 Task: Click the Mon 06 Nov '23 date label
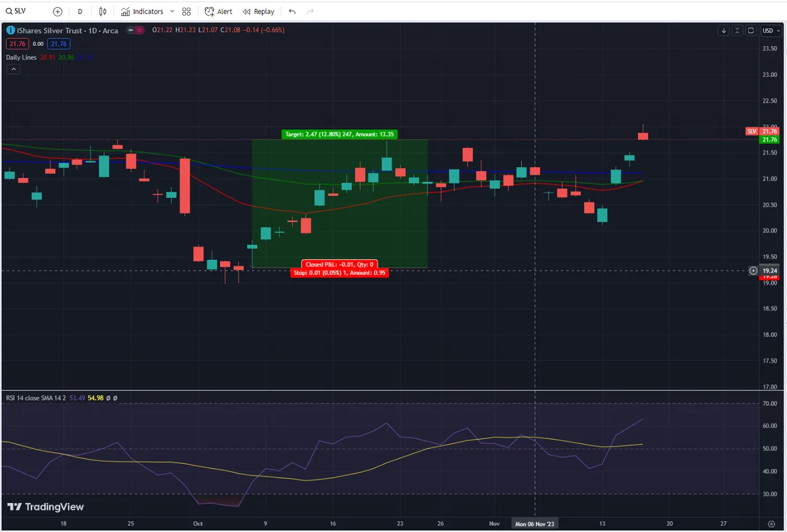[535, 524]
